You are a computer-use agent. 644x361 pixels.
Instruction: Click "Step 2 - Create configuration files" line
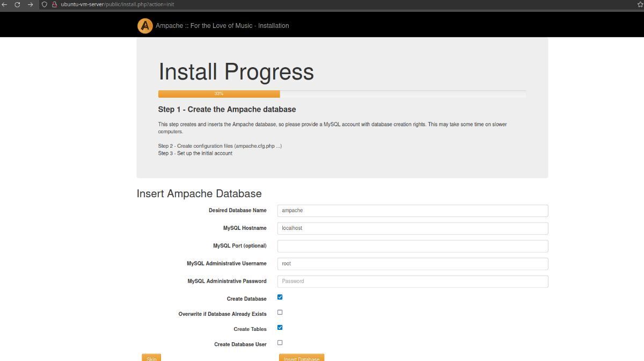[220, 146]
